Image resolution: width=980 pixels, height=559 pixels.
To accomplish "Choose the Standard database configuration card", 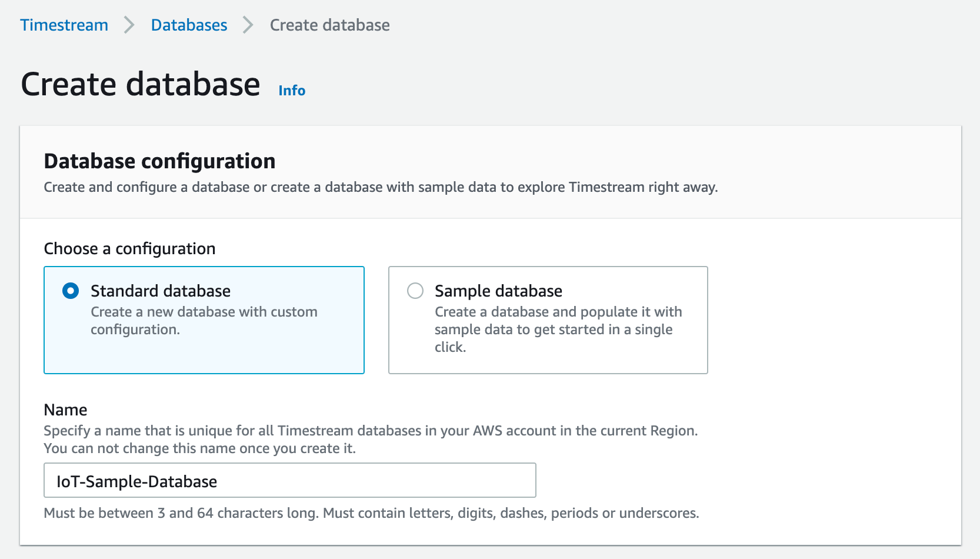I will pos(204,320).
